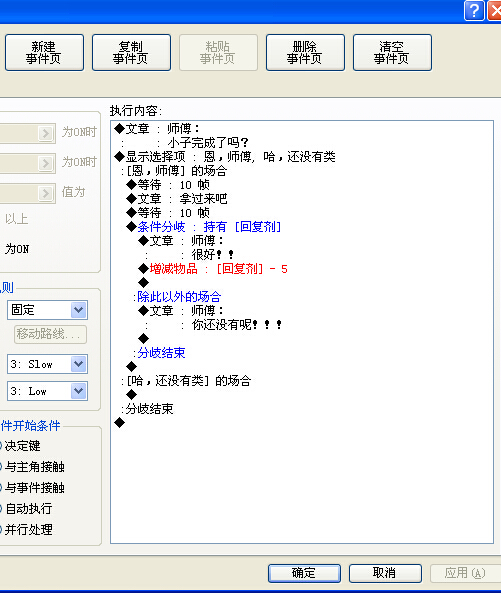Cancel with the 取消 button

(385, 573)
